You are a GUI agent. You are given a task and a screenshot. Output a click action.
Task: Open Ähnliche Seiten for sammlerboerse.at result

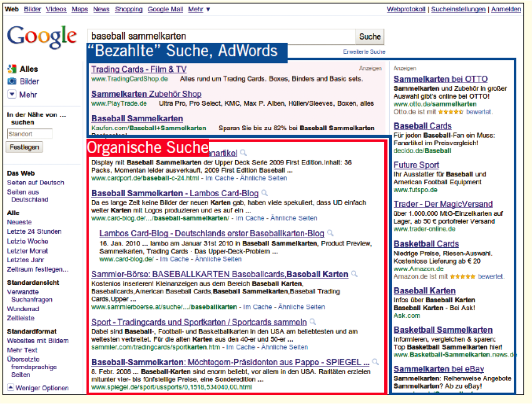[x=301, y=307]
